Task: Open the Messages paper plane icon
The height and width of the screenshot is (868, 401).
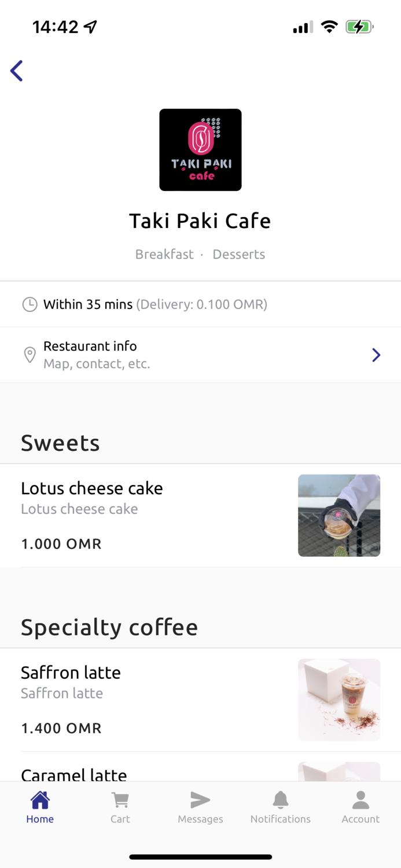Action: click(x=200, y=799)
